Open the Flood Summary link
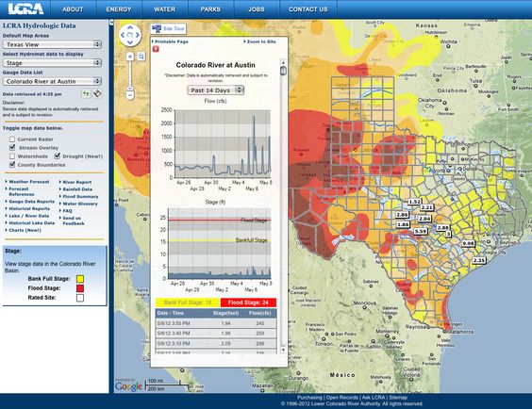The height and width of the screenshot is (409, 532). pos(80,197)
